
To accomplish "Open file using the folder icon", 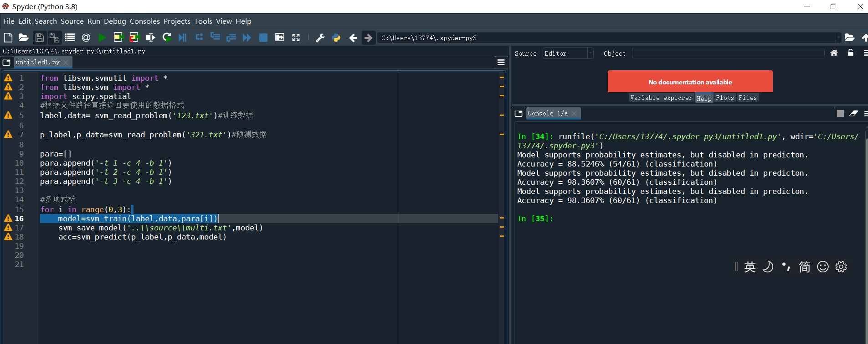I will (x=23, y=37).
